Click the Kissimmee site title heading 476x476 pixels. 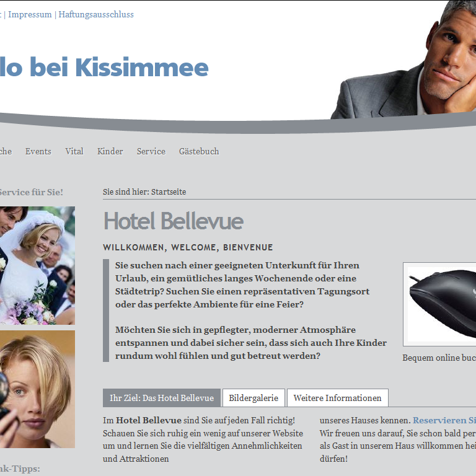coord(104,67)
